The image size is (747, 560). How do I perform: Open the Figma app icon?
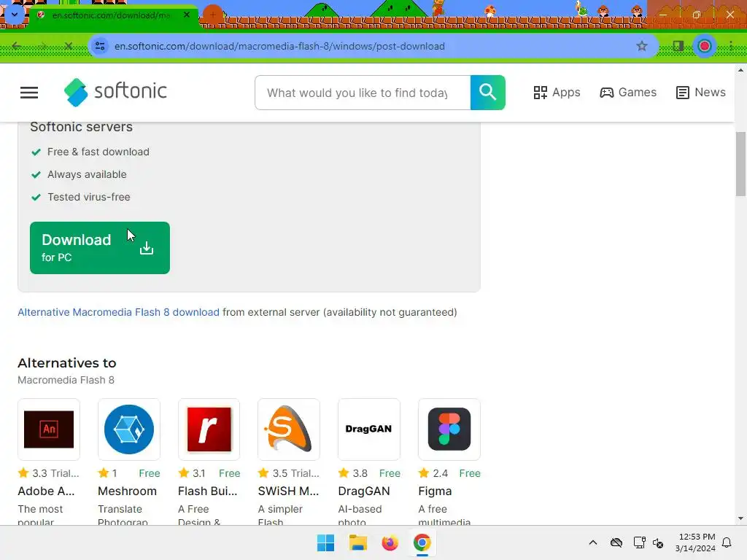(449, 429)
